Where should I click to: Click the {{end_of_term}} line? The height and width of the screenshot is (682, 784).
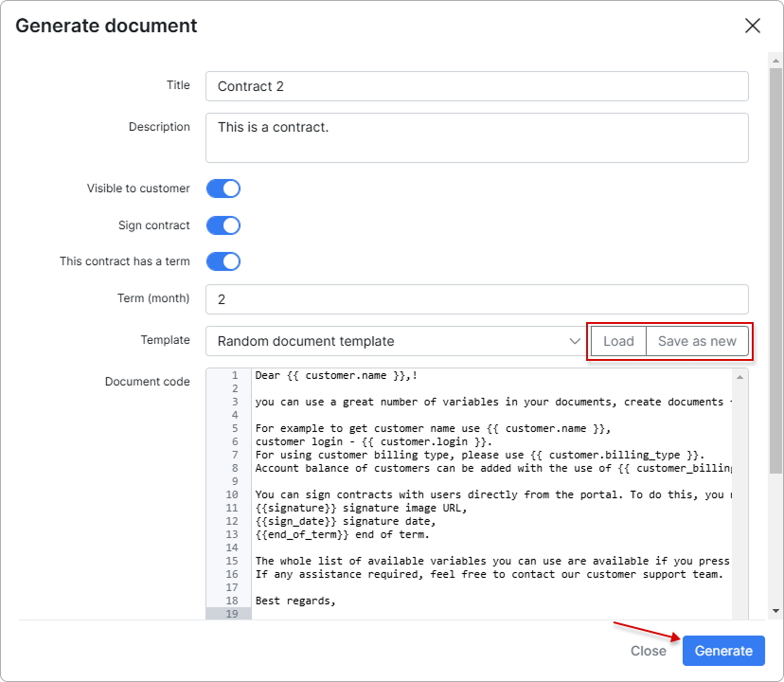pos(342,534)
